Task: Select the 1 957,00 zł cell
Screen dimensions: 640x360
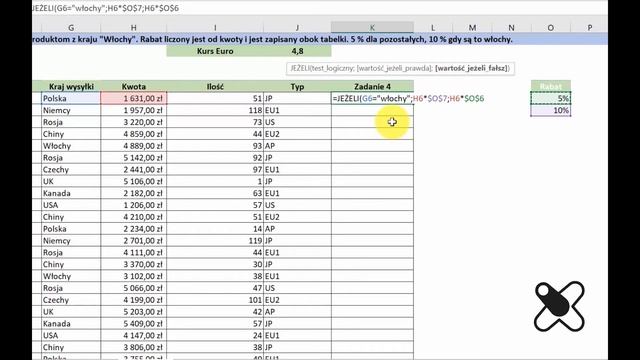Action: (x=133, y=110)
